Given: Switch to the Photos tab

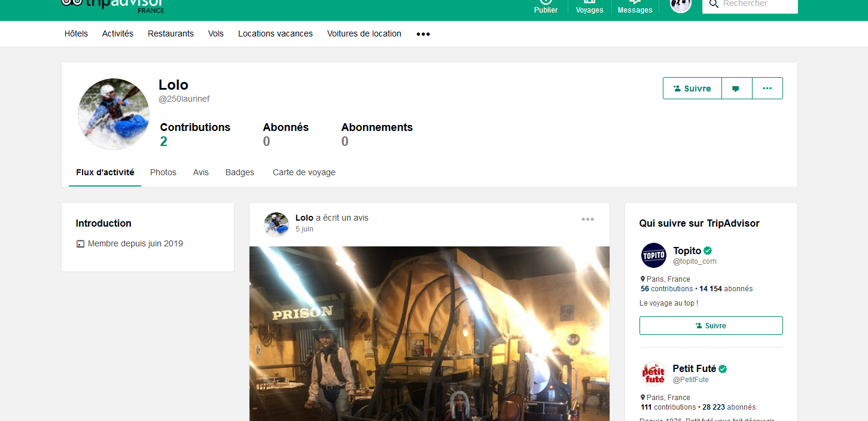Looking at the screenshot, I should [x=163, y=172].
